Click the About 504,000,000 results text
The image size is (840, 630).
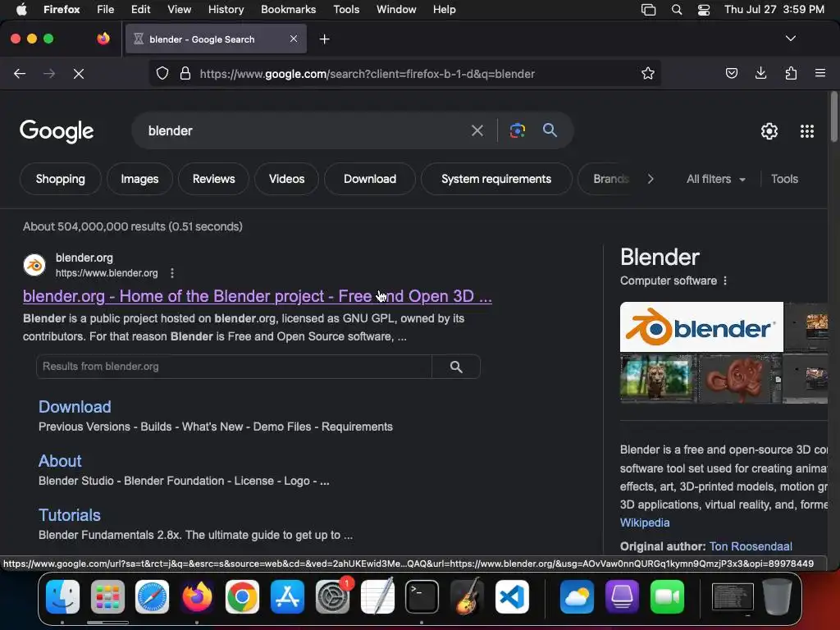click(133, 226)
